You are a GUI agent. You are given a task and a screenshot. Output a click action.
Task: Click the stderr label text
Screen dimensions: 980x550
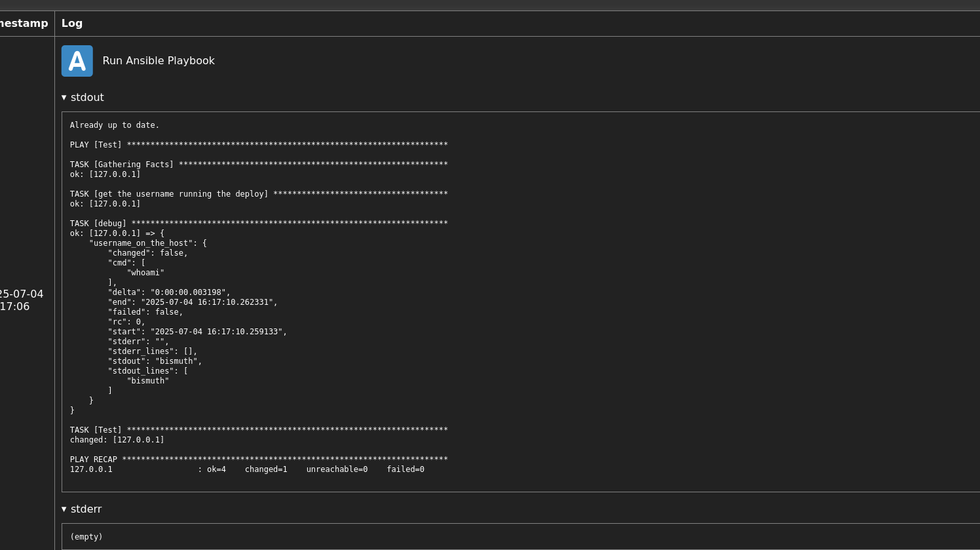coord(86,509)
